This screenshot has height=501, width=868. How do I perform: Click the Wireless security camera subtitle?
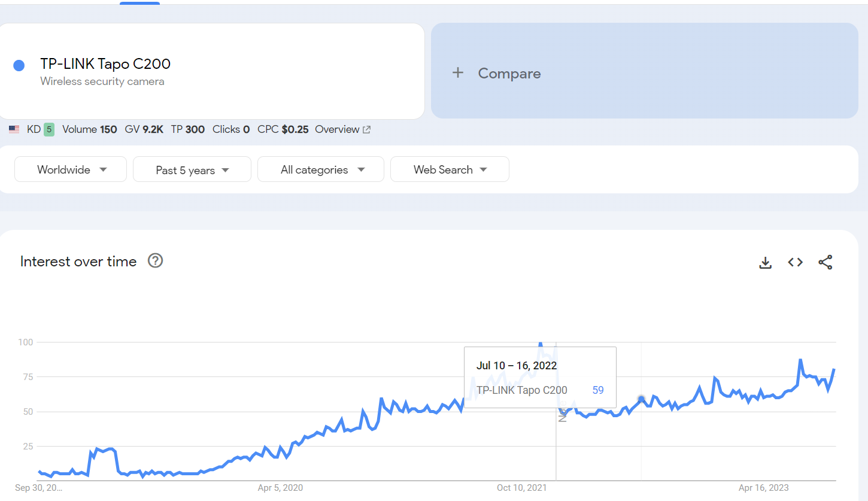coord(102,81)
